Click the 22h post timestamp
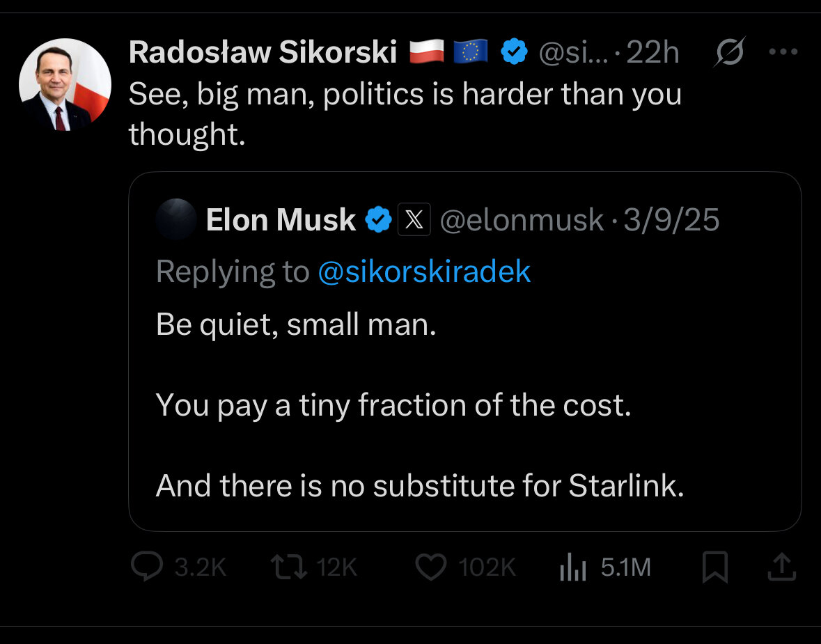This screenshot has height=644, width=821. coord(653,53)
